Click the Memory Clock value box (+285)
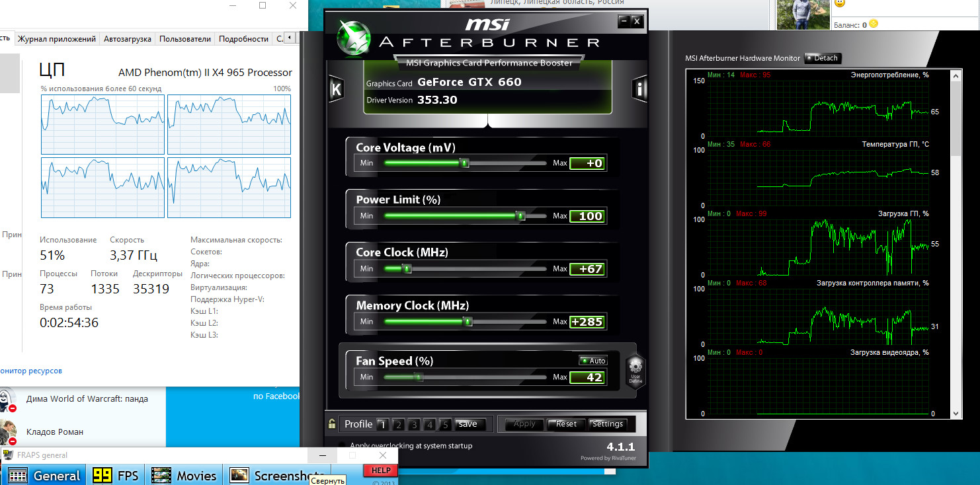The height and width of the screenshot is (485, 980). (x=587, y=322)
